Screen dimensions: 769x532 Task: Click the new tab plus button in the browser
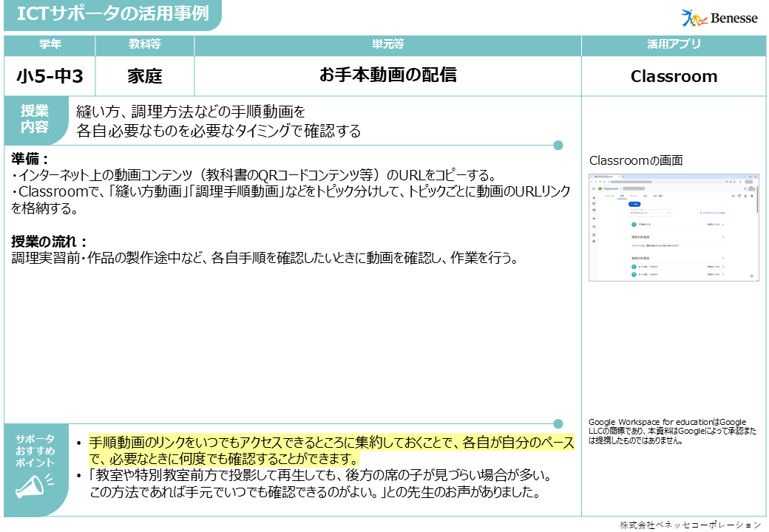point(623,177)
